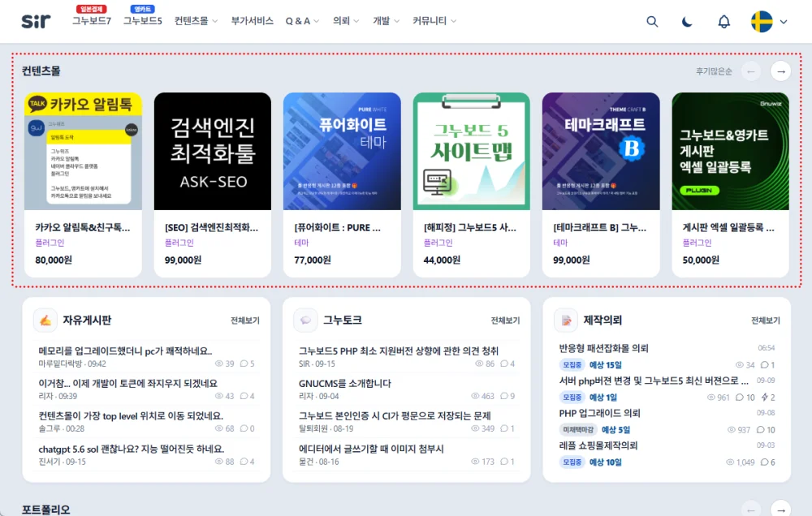Open request 서버 php버전 변경 및 그누보드5
The width and height of the screenshot is (812, 516).
pos(654,381)
